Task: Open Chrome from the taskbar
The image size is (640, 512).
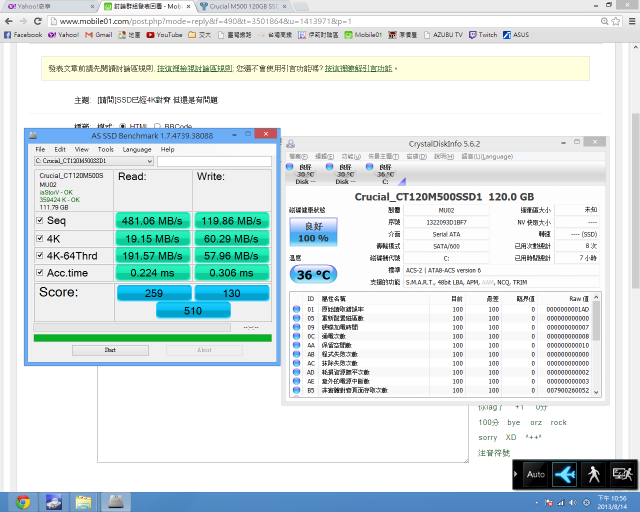Action: [x=23, y=502]
